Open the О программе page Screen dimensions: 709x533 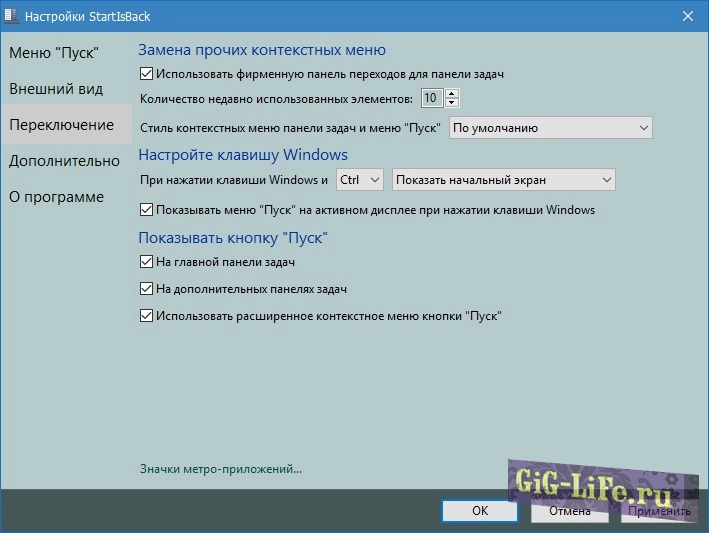(56, 197)
